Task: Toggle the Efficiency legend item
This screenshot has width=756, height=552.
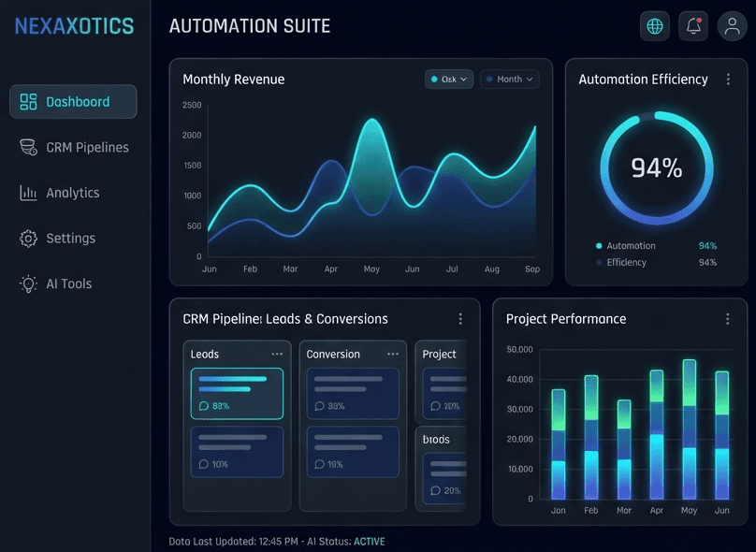Action: (624, 263)
